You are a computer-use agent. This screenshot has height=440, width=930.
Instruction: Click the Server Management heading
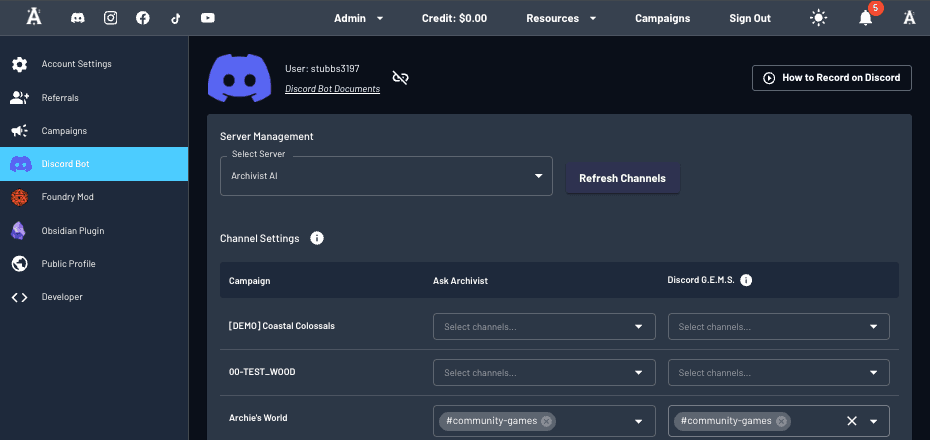pyautogui.click(x=267, y=136)
